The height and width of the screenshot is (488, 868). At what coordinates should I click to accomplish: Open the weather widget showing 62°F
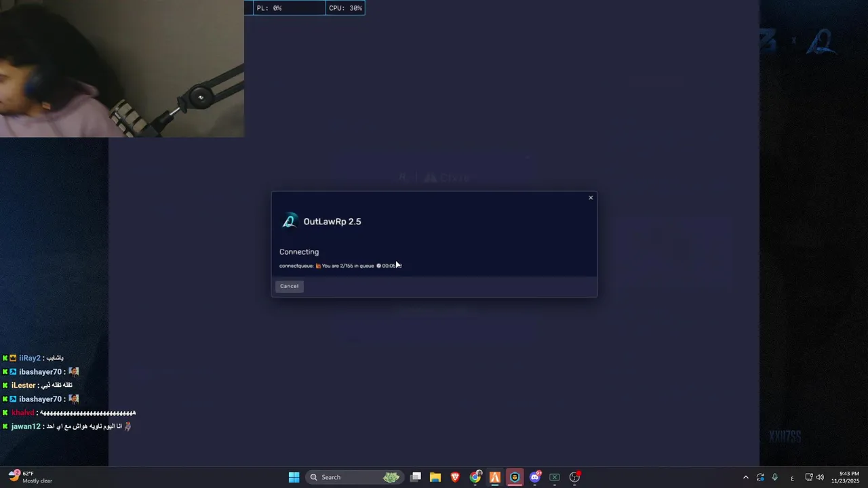click(31, 477)
